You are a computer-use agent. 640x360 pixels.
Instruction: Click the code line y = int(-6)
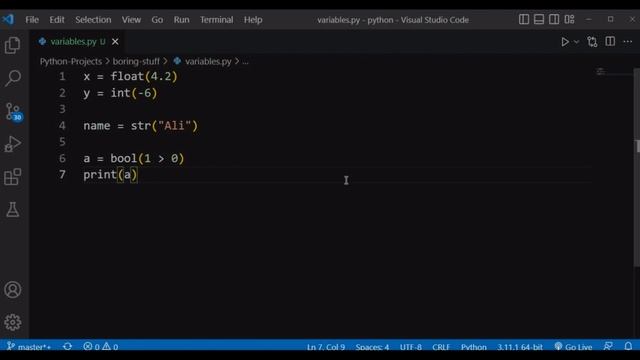click(120, 93)
